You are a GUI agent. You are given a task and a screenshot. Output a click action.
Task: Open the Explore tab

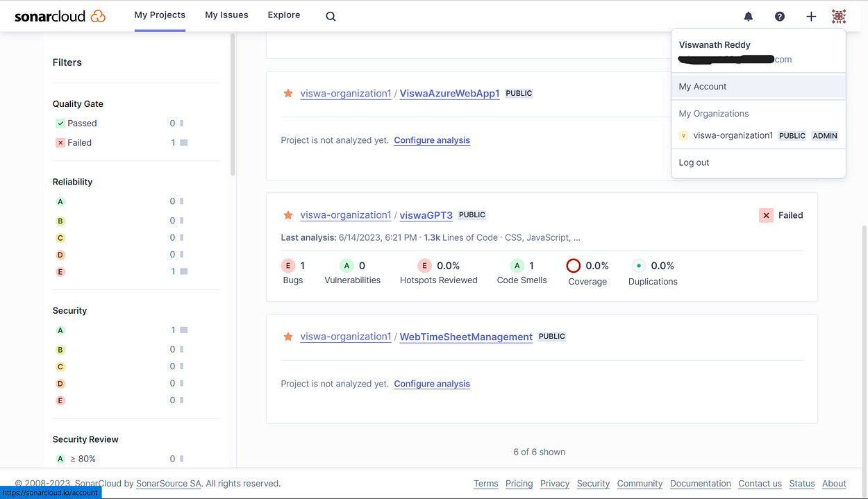click(284, 15)
